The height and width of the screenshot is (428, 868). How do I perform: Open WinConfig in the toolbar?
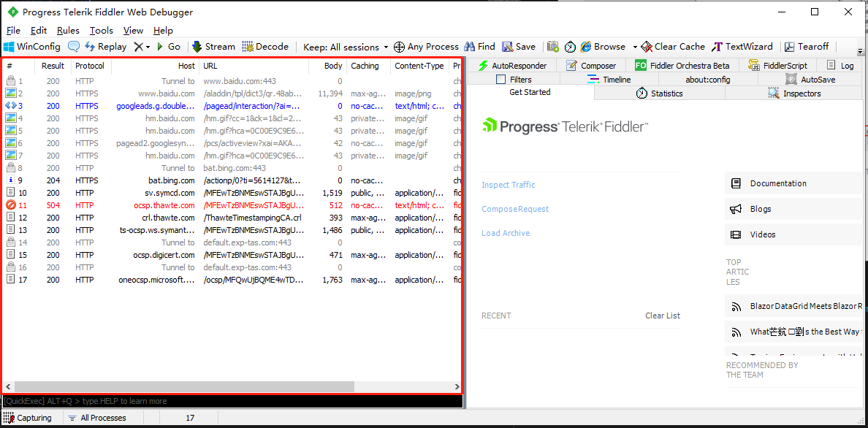click(x=32, y=47)
